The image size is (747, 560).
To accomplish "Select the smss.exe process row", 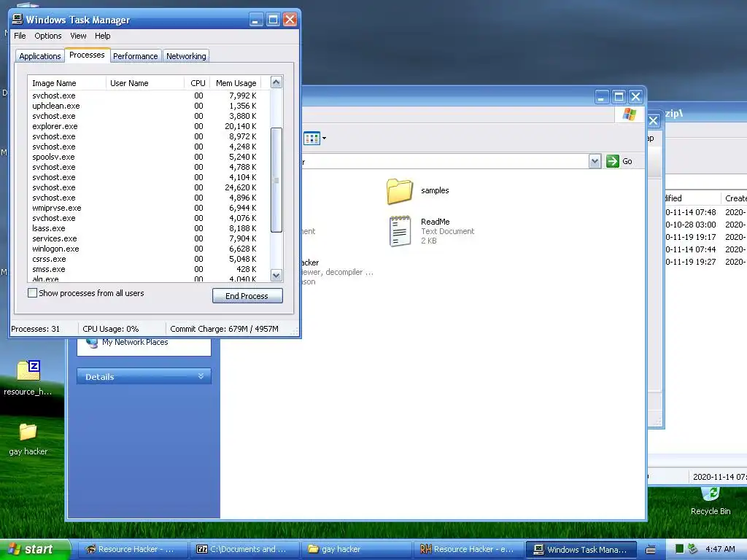I will point(149,269).
